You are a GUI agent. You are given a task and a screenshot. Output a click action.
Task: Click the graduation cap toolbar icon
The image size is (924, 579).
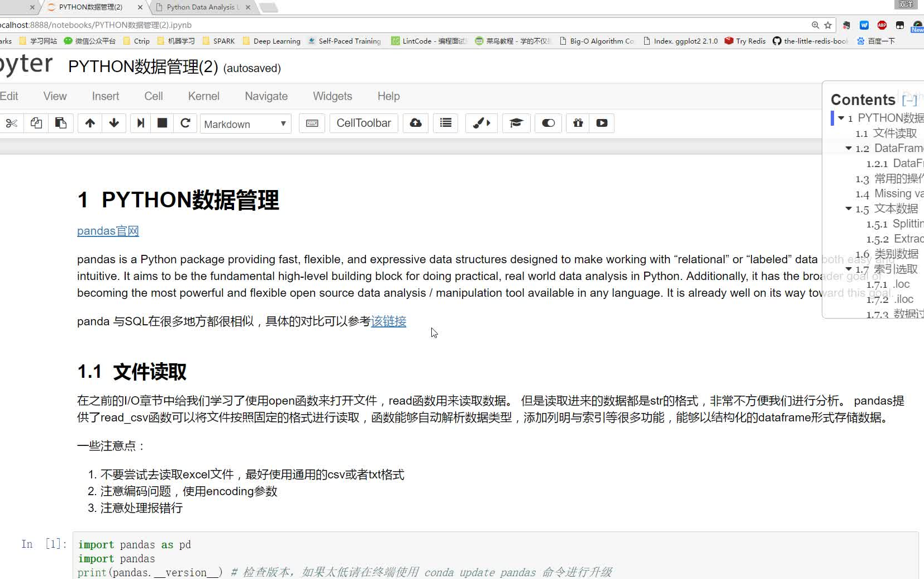(x=516, y=124)
